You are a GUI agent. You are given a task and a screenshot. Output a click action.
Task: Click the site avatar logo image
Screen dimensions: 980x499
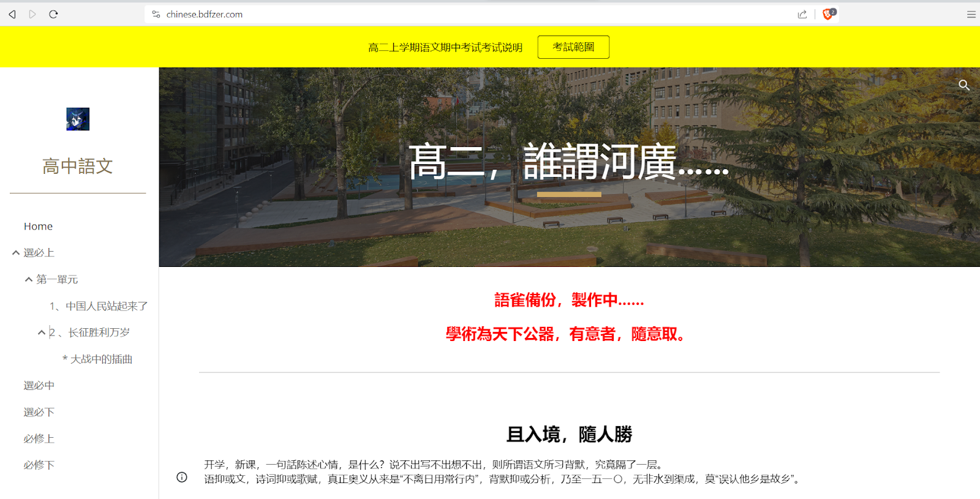(78, 119)
